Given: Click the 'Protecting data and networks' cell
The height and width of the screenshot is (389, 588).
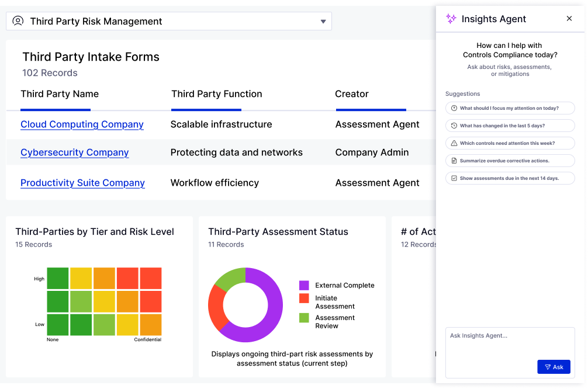Looking at the screenshot, I should (x=236, y=152).
